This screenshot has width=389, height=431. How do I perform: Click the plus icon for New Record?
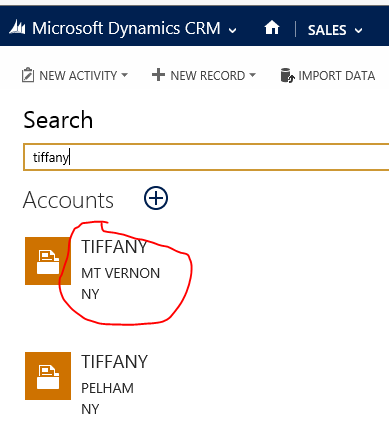[158, 75]
